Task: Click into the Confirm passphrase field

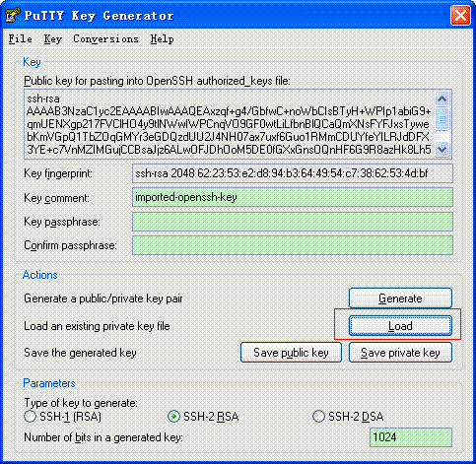Action: [x=293, y=245]
